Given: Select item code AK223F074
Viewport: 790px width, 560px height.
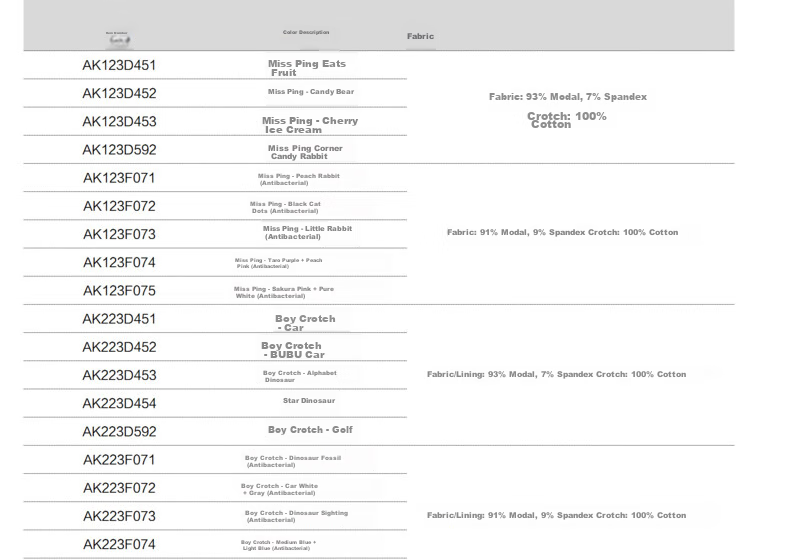Looking at the screenshot, I should point(119,545).
